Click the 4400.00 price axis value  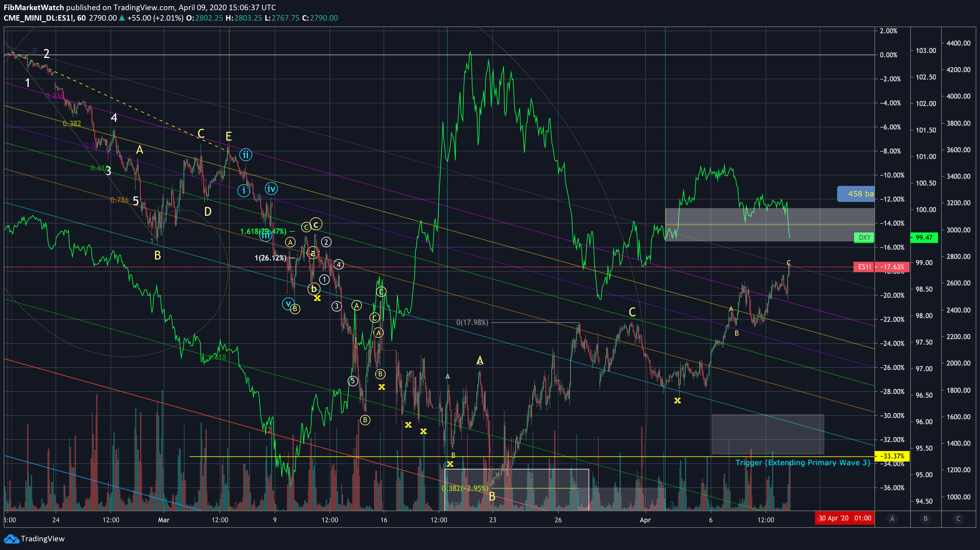coord(958,43)
